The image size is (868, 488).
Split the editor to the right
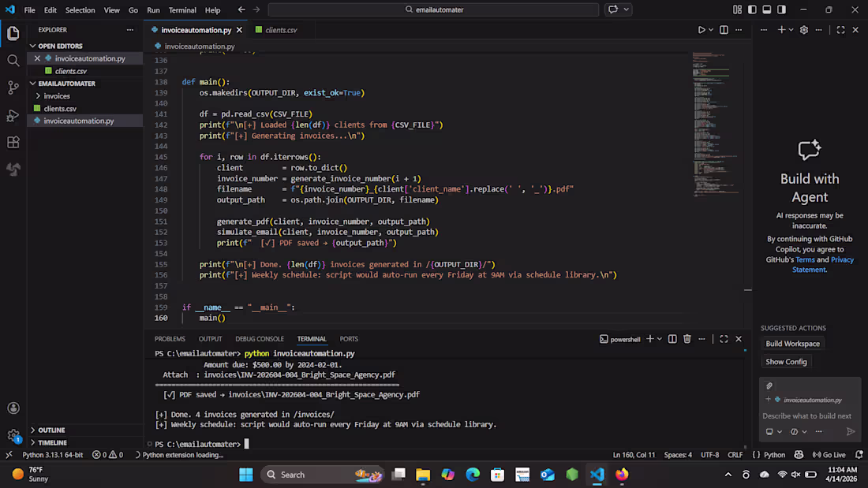[x=724, y=30]
